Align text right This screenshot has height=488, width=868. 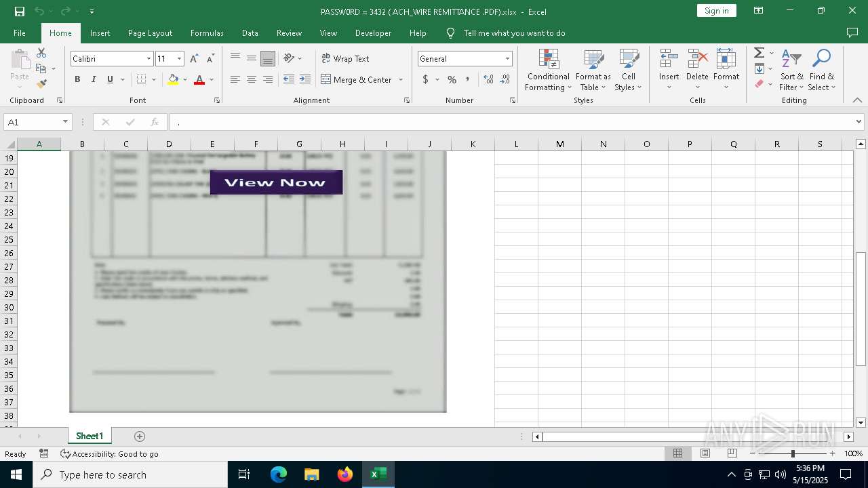pyautogui.click(x=268, y=79)
